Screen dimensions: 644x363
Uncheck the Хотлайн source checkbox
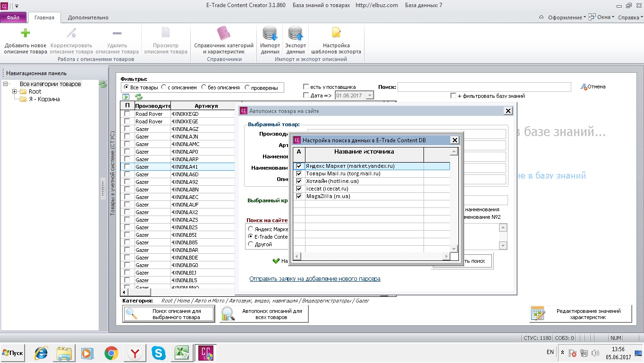click(x=299, y=181)
